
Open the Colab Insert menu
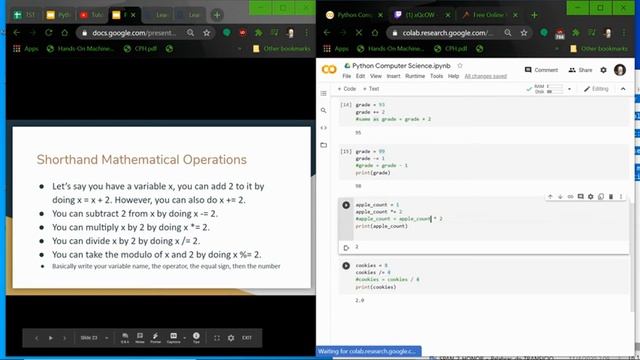click(x=393, y=76)
